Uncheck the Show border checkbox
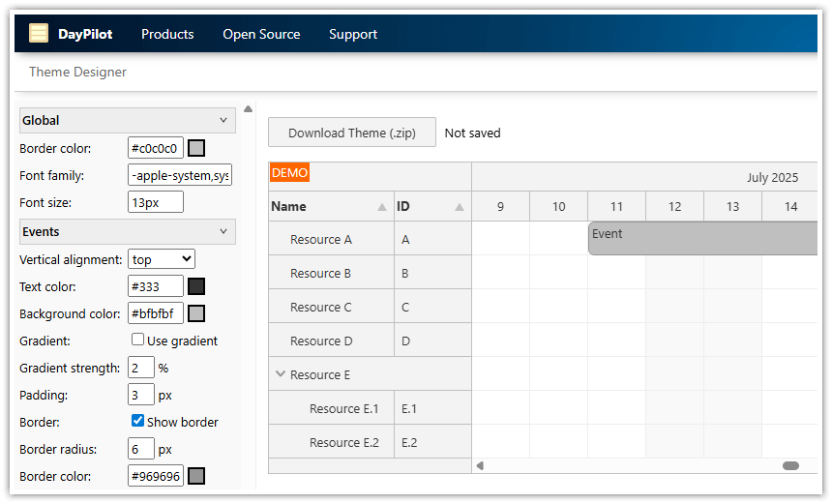 [137, 421]
